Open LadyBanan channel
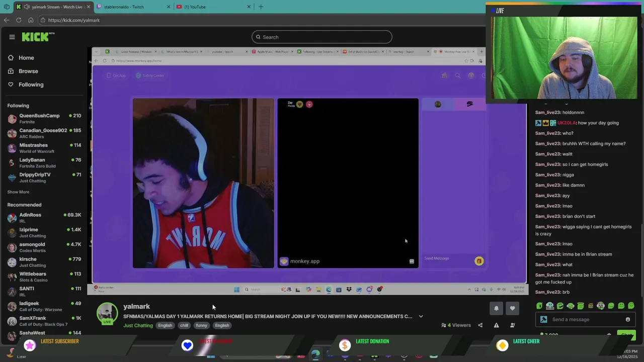The image size is (644, 362). [x=44, y=162]
